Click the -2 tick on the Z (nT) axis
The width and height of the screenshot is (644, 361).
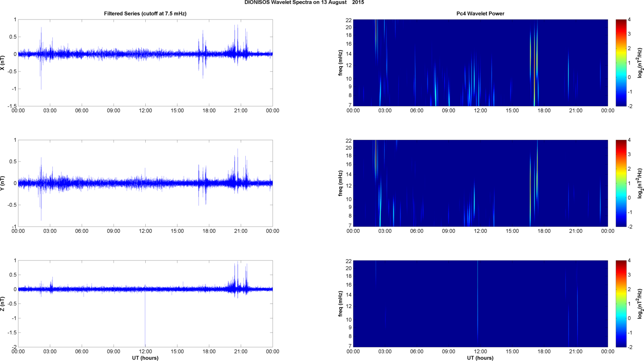click(14, 347)
